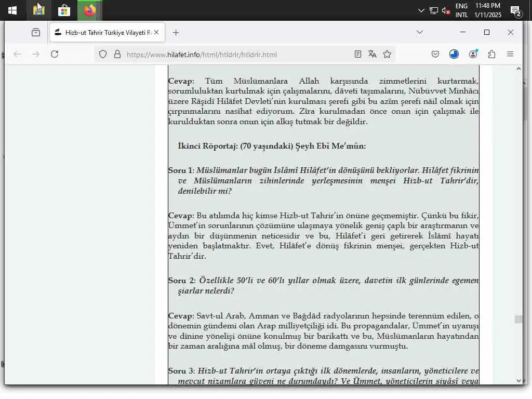Click the text Soru 1
The image size is (532, 399).
(180, 170)
